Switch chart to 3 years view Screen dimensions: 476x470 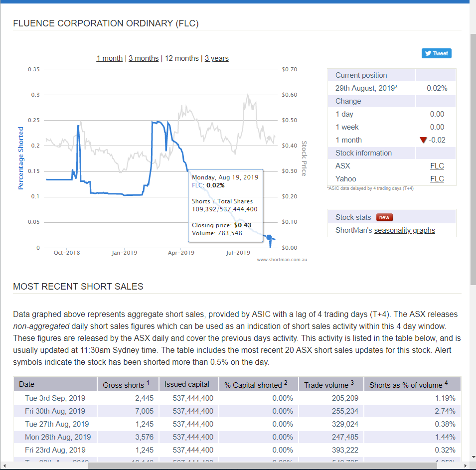(x=217, y=58)
